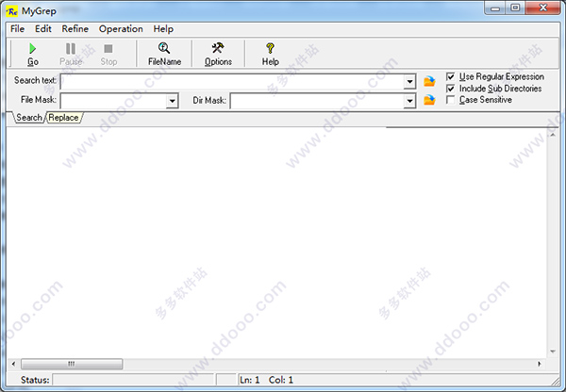Maximize the MyGrep window
566x392 pixels.
pyautogui.click(x=515, y=8)
